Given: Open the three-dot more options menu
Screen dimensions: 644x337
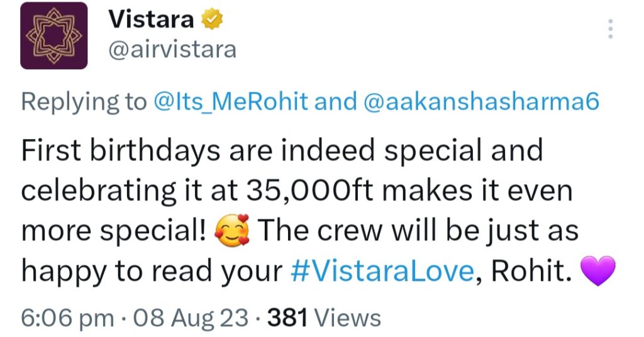Looking at the screenshot, I should pyautogui.click(x=611, y=29).
